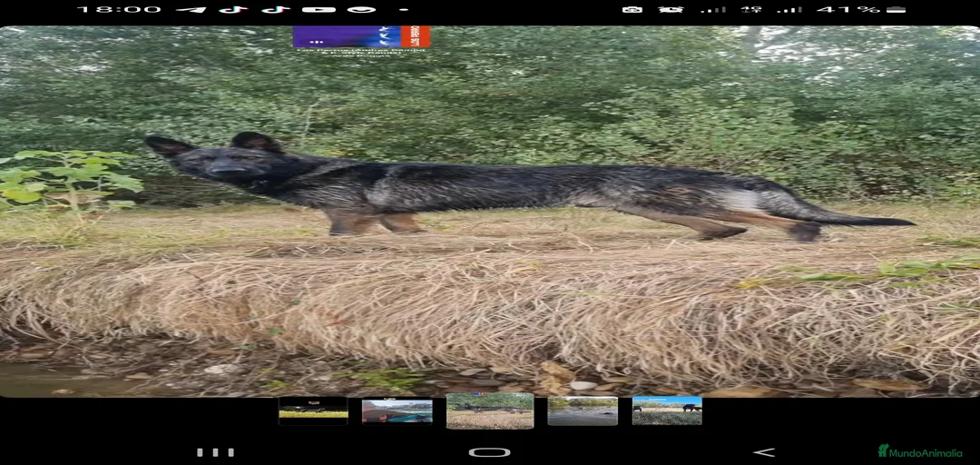The width and height of the screenshot is (980, 465).
Task: Tap the YouTube notification icon
Action: coord(318,9)
